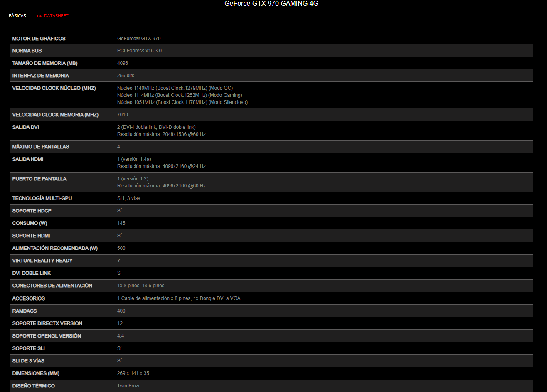Screen dimensions: 547x392
Task: Click the TECNOLOGÍA MULTI-GPU label
Action: click(42, 198)
